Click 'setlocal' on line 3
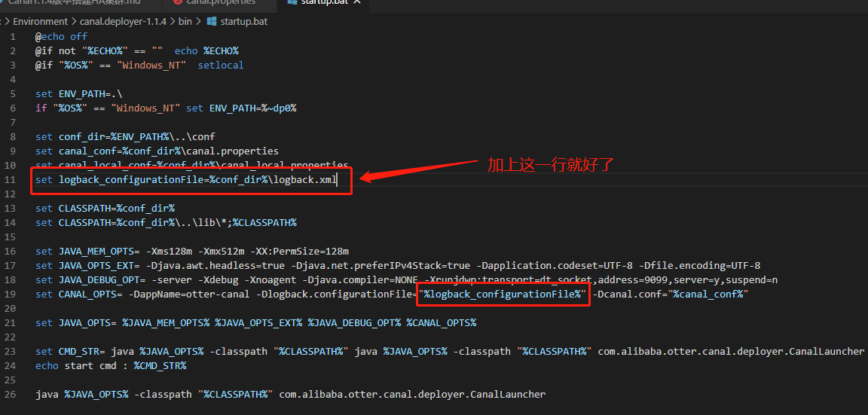Screen dimensions: 868x415 click(220, 66)
